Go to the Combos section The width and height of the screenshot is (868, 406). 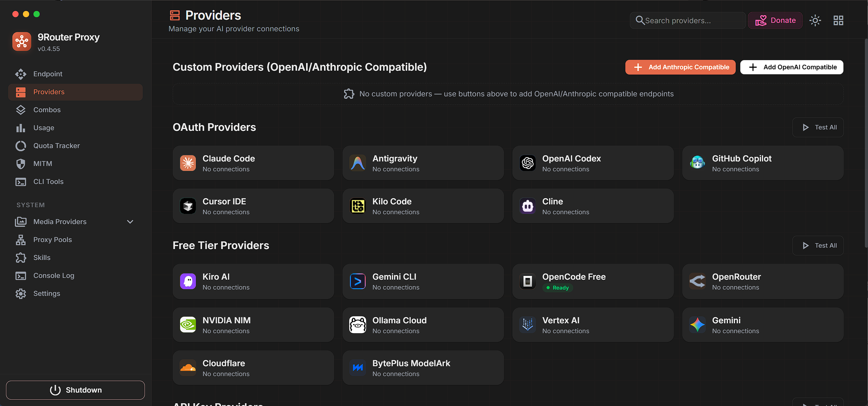(75, 110)
